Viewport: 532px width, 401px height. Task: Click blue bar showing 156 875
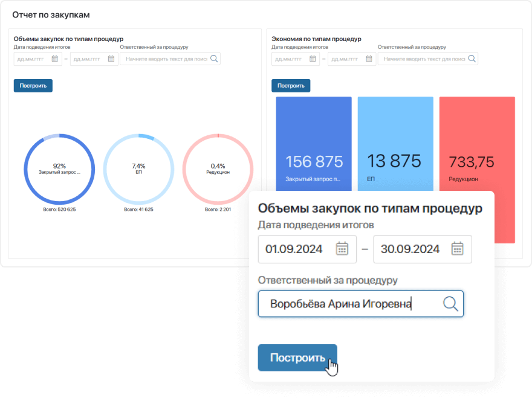[314, 144]
